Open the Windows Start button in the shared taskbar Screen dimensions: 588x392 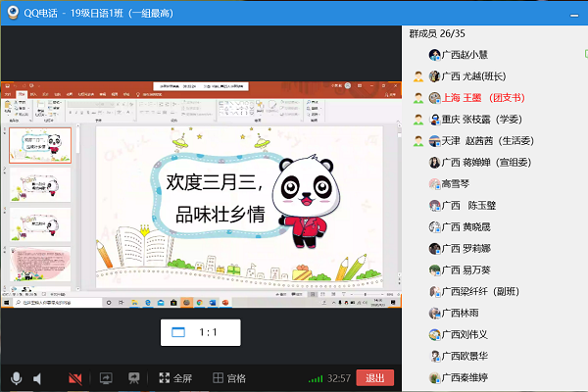(7, 303)
